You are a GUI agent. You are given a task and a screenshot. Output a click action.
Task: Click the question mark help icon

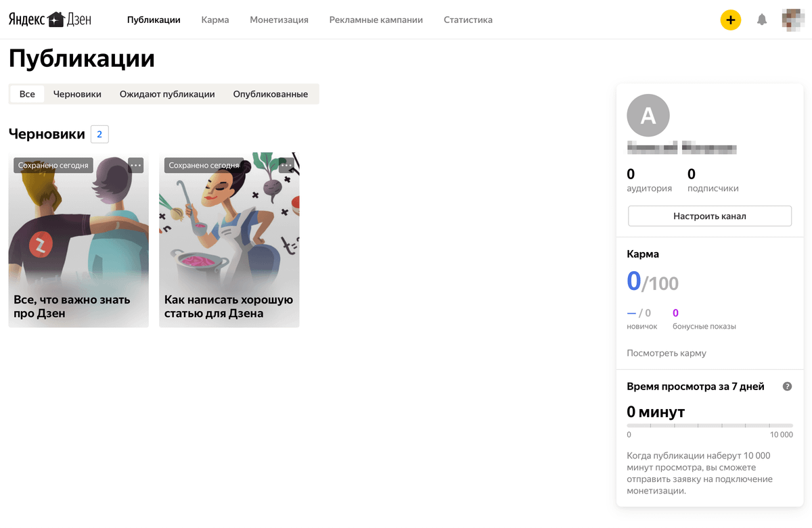pyautogui.click(x=787, y=387)
